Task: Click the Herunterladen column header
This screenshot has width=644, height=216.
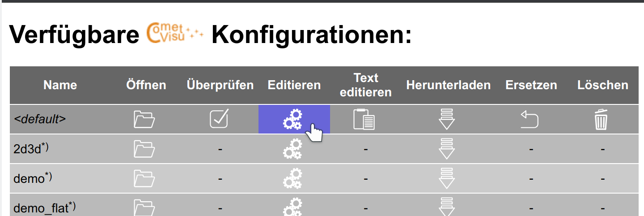Action: tap(448, 85)
